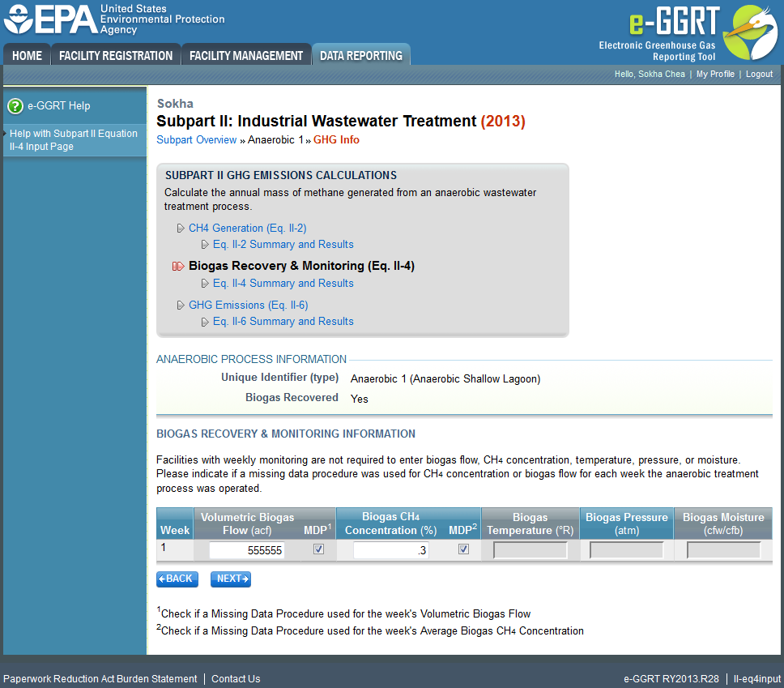This screenshot has height=688, width=784.
Task: Click the Volumetric Biogas Flow input field
Action: [247, 550]
